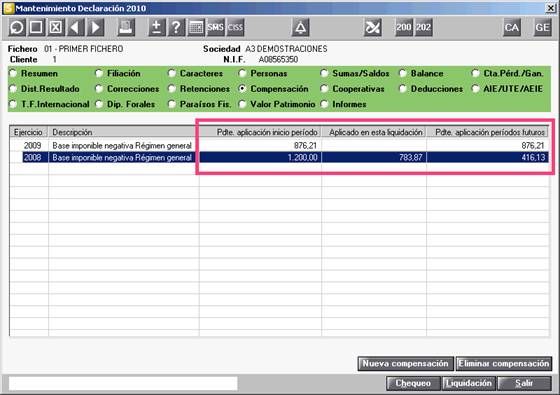The image size is (560, 395).
Task: Select the Dip. Forales radio option
Action: click(99, 104)
